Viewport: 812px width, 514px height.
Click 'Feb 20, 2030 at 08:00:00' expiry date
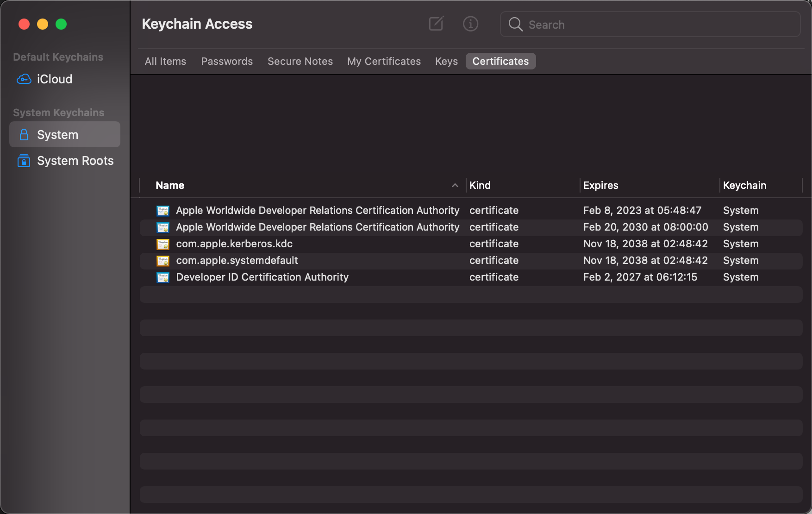[646, 227]
